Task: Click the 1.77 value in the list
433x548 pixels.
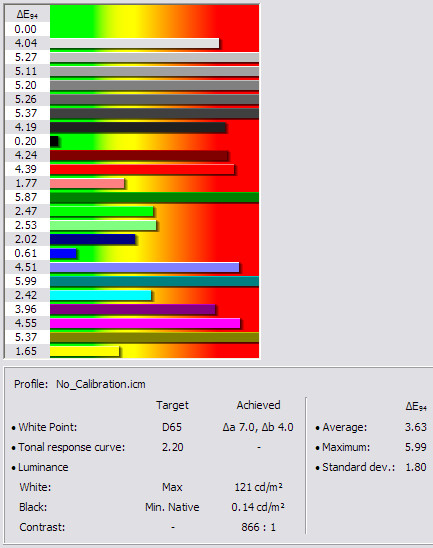Action: click(26, 183)
